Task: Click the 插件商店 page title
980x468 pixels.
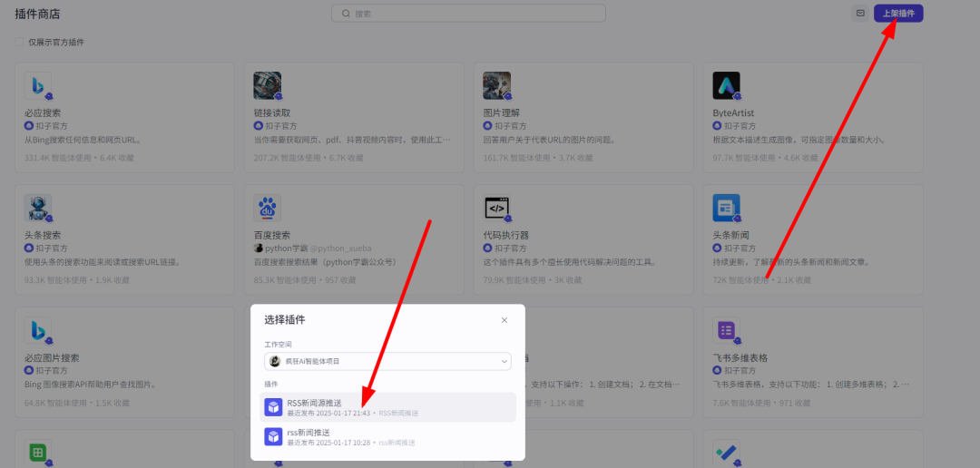Action: pyautogui.click(x=37, y=14)
